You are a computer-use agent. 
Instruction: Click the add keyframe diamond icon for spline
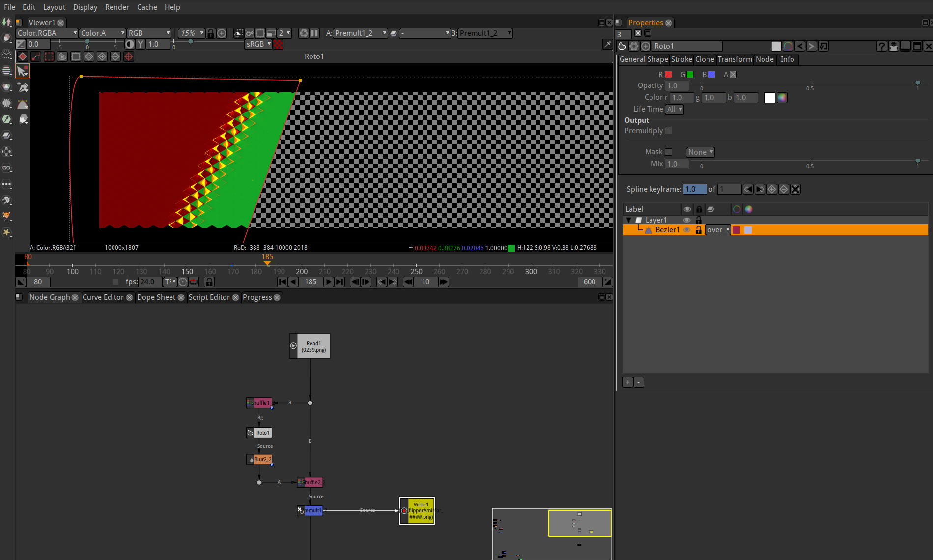(x=772, y=189)
